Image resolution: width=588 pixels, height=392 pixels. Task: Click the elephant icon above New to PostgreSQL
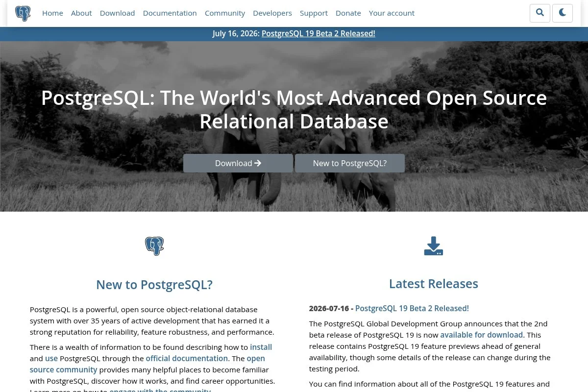pos(154,246)
